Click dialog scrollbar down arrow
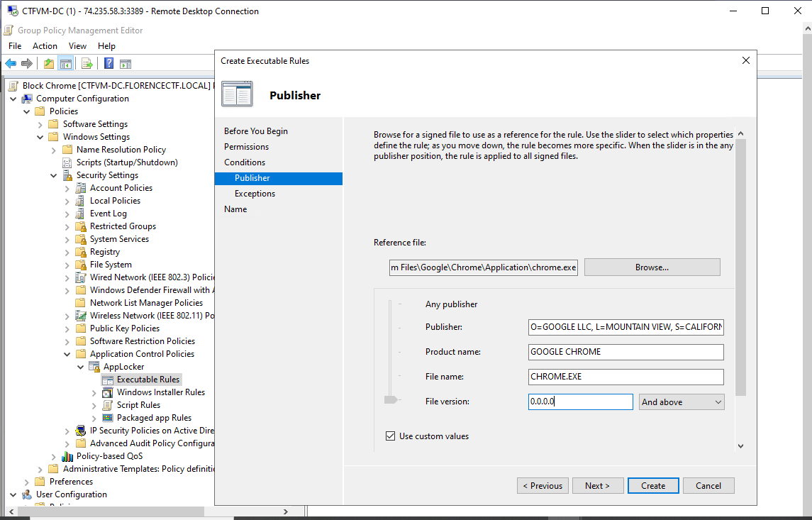This screenshot has height=520, width=812. click(x=740, y=446)
